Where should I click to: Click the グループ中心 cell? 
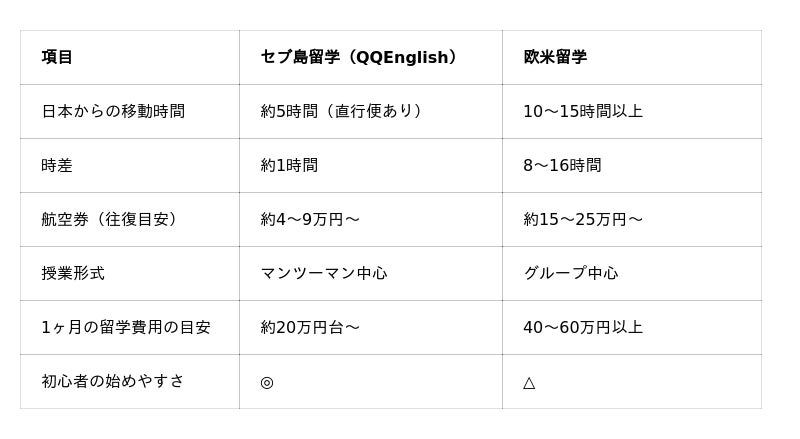coord(571,273)
